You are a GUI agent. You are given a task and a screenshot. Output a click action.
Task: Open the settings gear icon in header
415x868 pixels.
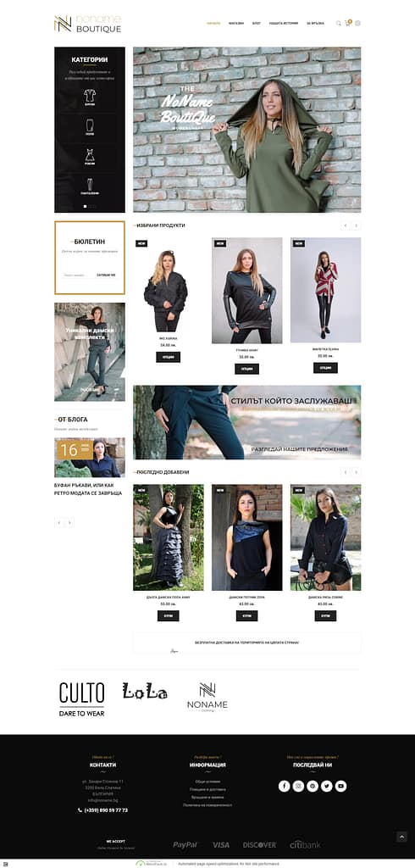(358, 23)
